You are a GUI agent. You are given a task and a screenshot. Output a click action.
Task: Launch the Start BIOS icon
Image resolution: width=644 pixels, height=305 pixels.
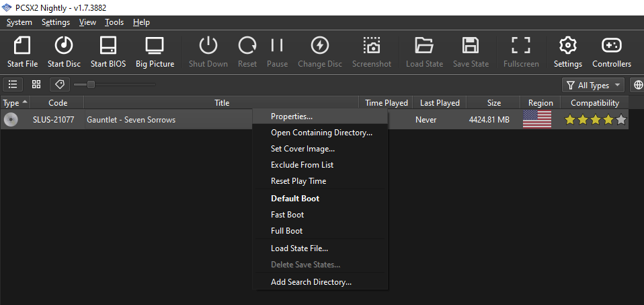pyautogui.click(x=108, y=45)
